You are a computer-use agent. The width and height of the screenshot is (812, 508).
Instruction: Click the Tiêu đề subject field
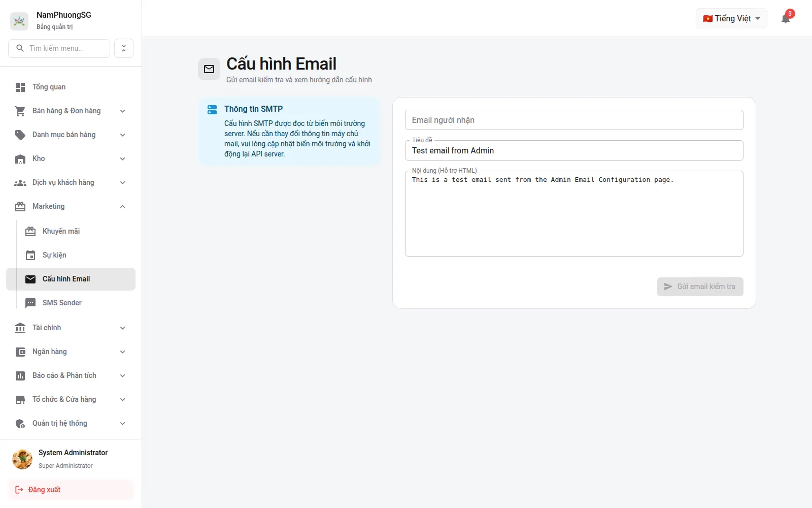click(x=574, y=150)
